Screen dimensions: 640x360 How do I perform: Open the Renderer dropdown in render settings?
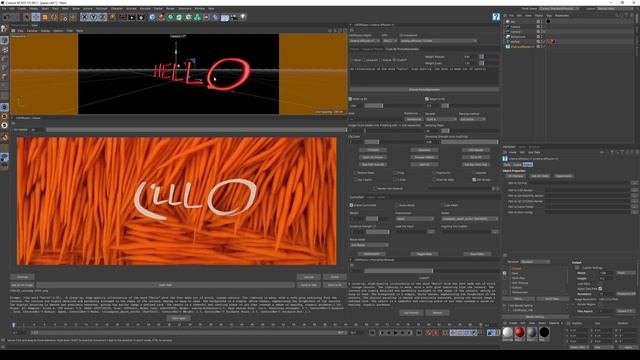point(536,262)
